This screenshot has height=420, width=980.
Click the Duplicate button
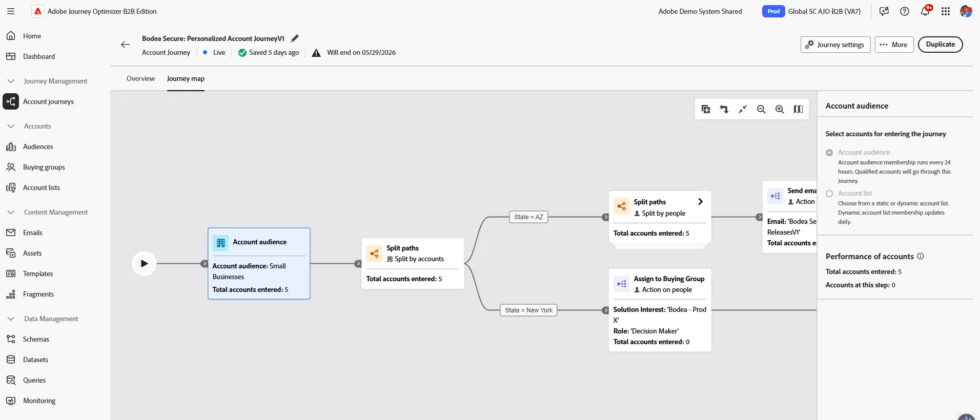[x=940, y=45]
